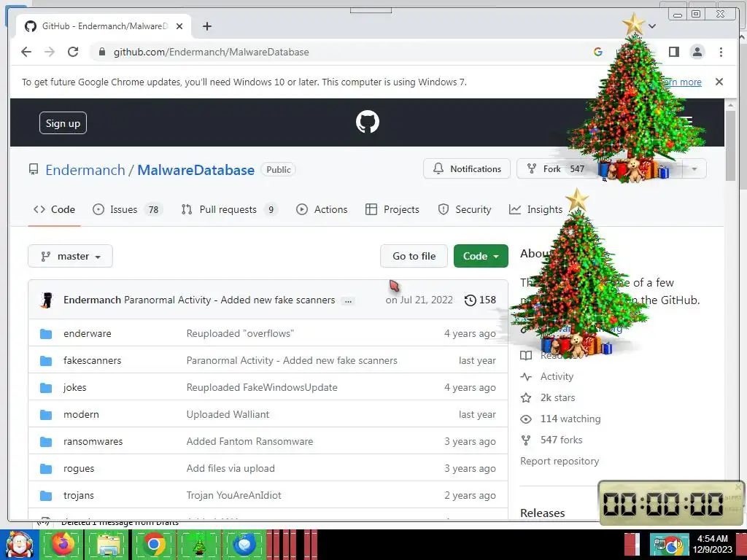Expand the green Code dropdown
This screenshot has height=560, width=747.
(x=481, y=256)
